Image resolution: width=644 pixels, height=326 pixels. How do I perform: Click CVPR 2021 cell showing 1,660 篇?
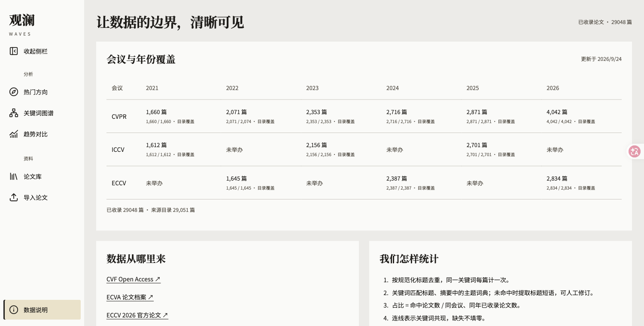[x=181, y=116]
